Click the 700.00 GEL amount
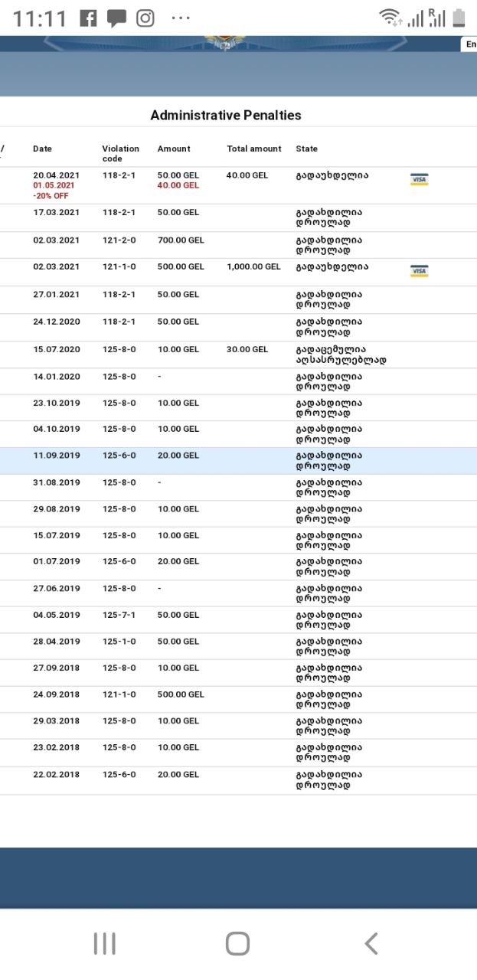This screenshot has width=477, height=980. coord(181,240)
